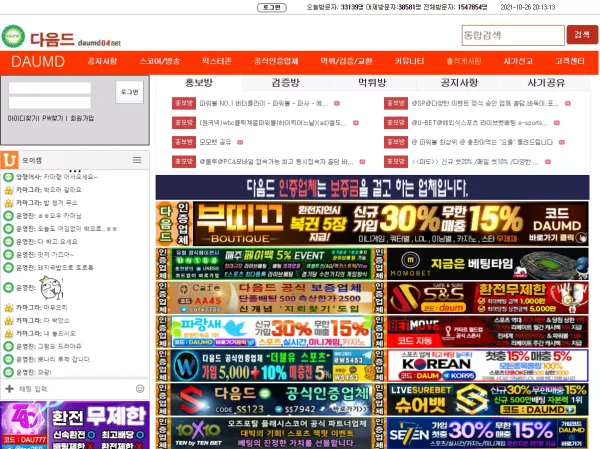The width and height of the screenshot is (600, 449).
Task: Click the SE7EN banner logo
Action: click(x=409, y=434)
